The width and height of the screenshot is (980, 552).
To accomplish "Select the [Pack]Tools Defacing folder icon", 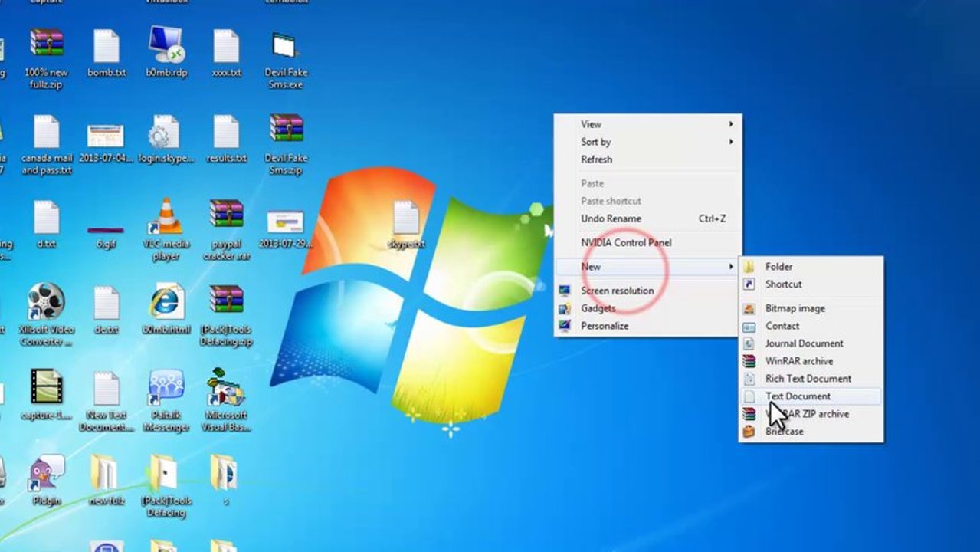I will pos(164,474).
